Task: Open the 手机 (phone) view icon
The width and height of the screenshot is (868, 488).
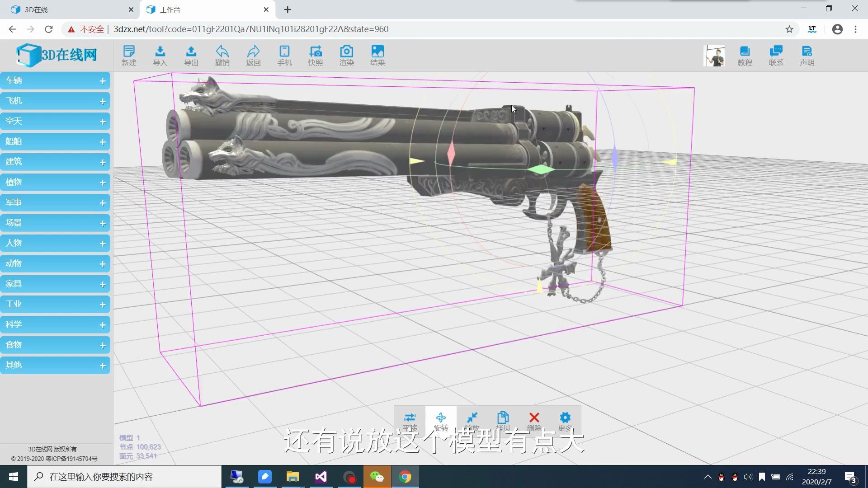Action: [x=284, y=56]
